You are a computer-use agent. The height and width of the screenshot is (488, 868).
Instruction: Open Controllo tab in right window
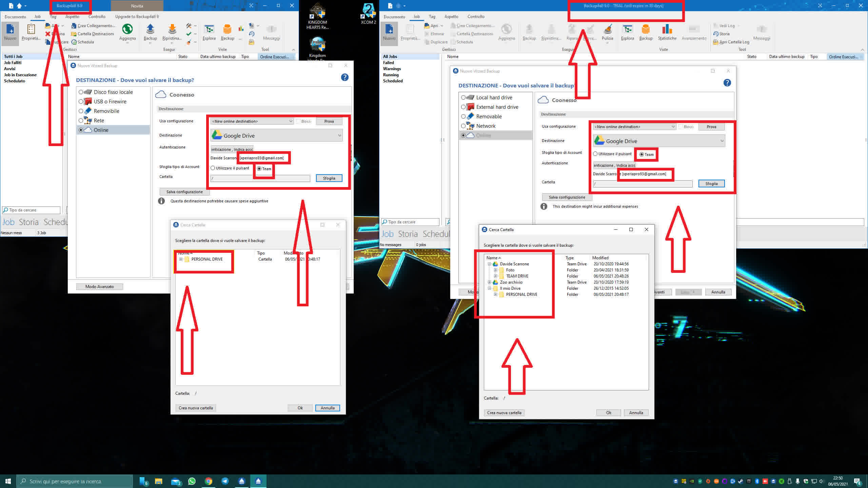pos(476,17)
